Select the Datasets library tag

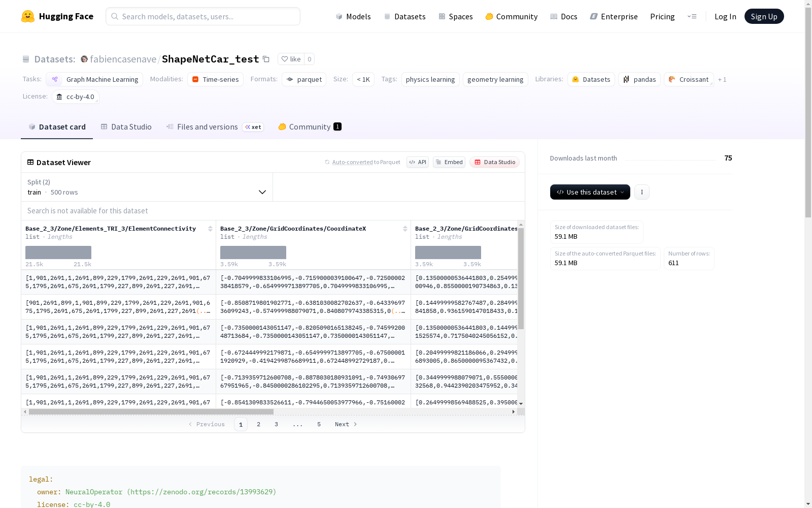[591, 79]
